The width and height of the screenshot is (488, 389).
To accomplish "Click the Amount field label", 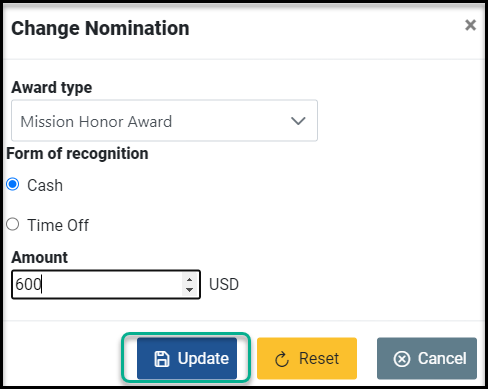I will (x=40, y=258).
